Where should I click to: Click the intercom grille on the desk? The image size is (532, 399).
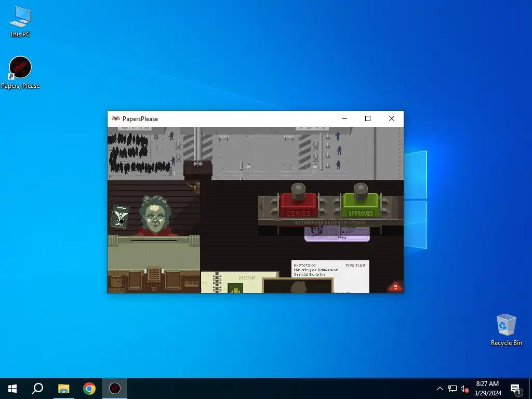154,274
